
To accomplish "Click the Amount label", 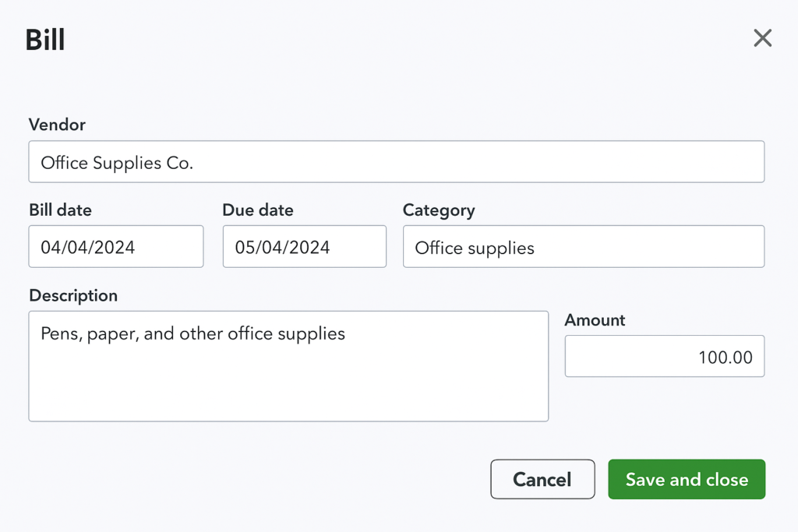I will [595, 320].
